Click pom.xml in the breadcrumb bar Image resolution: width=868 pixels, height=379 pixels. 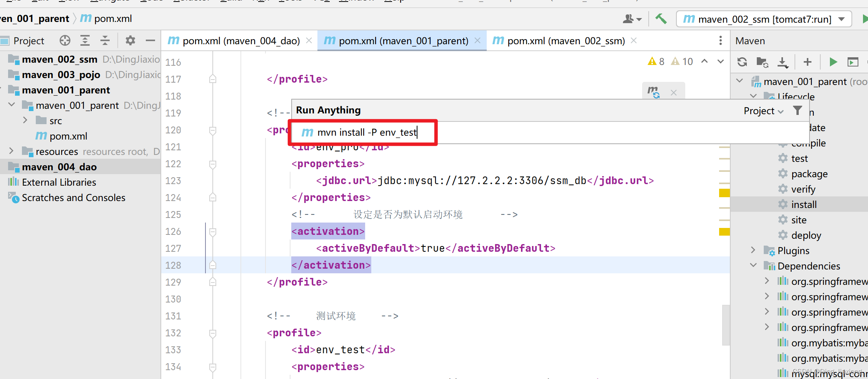point(107,18)
